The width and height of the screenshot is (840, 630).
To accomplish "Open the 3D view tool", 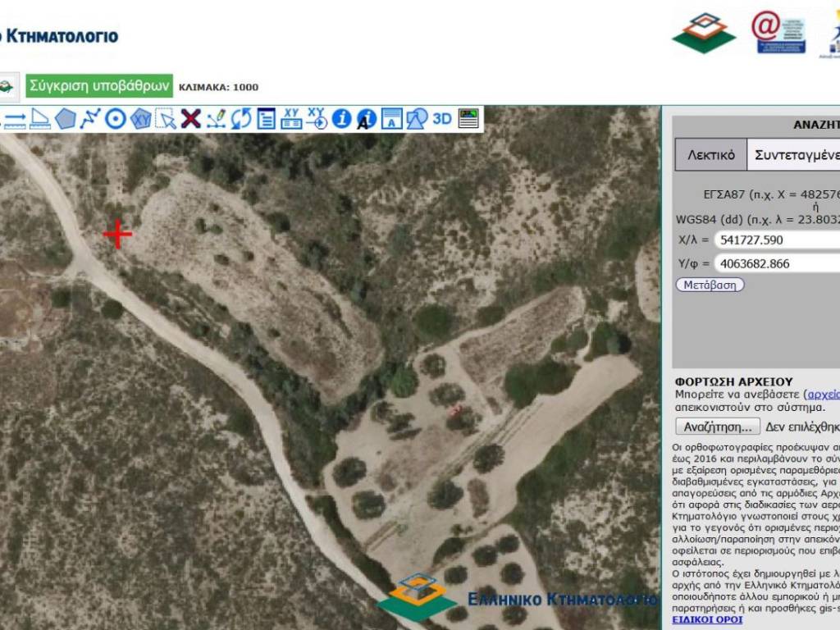I will coord(442,119).
